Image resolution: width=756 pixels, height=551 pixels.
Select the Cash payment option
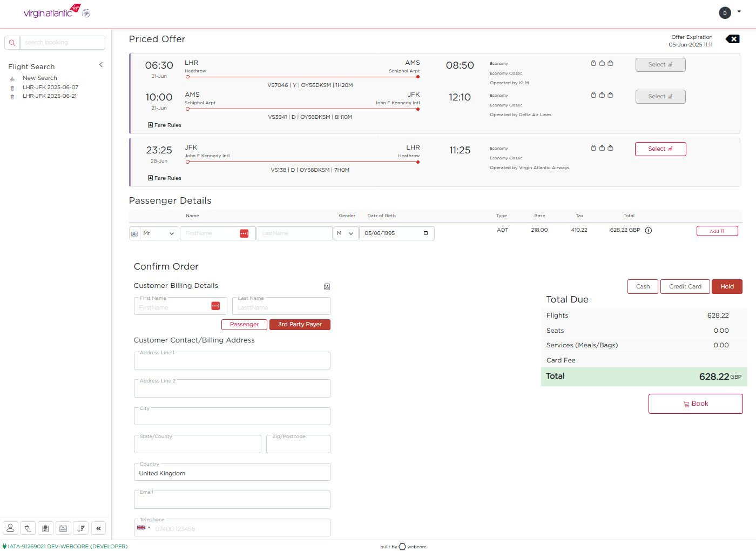click(643, 286)
